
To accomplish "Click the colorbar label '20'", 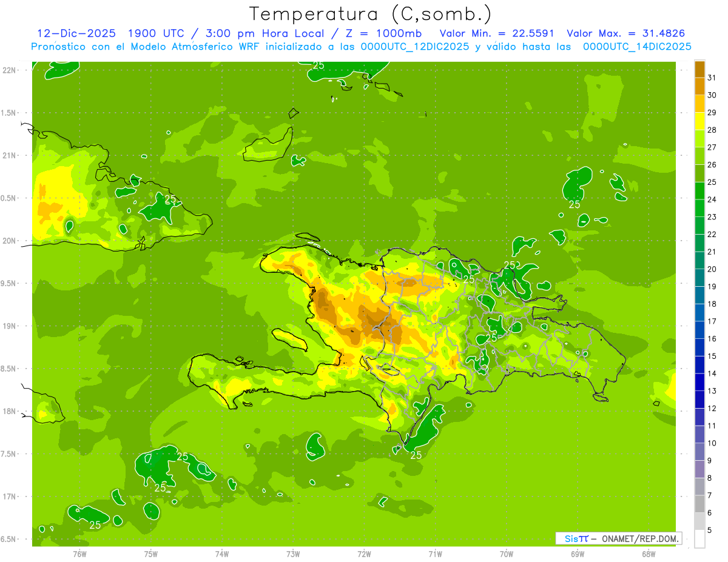I will 712,269.
